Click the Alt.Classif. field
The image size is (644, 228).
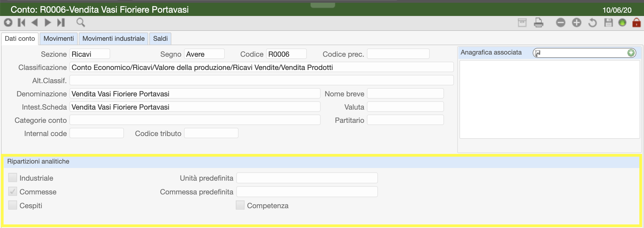coord(262,80)
